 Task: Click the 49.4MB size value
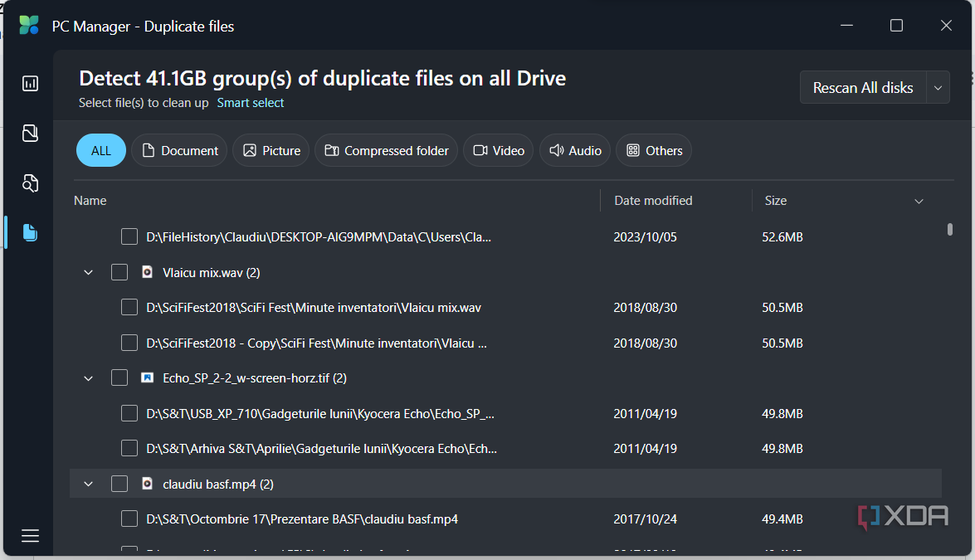(x=782, y=519)
